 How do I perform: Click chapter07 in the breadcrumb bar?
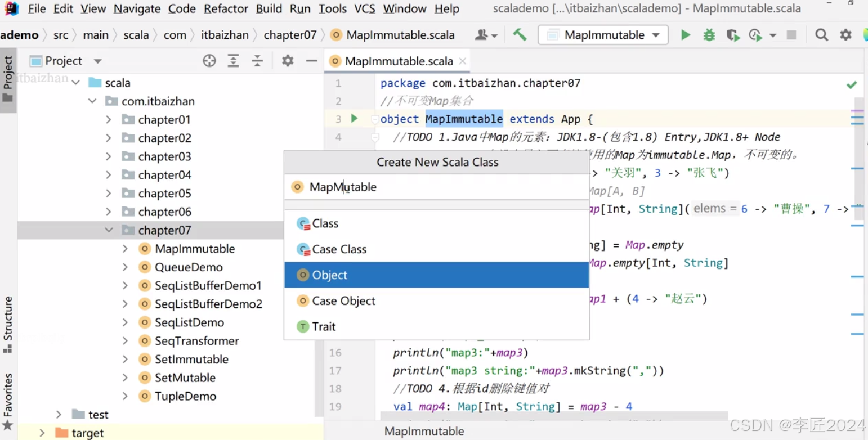pos(290,35)
